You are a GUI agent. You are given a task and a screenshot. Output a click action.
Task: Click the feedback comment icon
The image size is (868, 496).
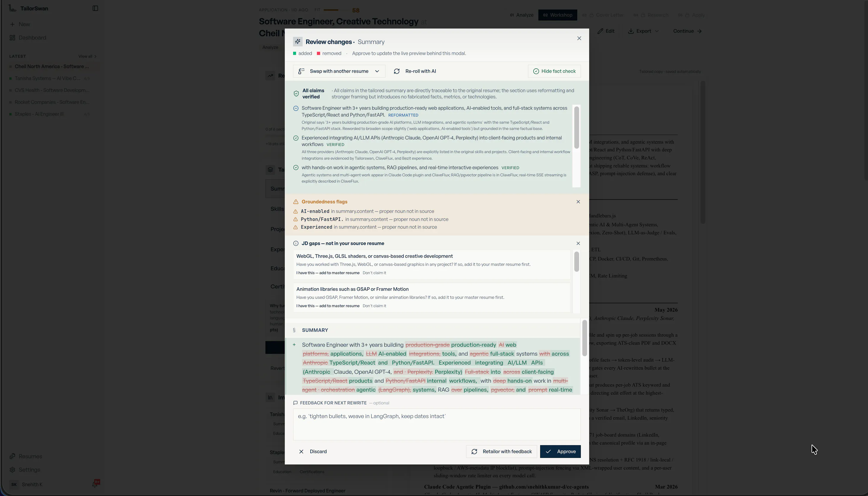click(295, 403)
